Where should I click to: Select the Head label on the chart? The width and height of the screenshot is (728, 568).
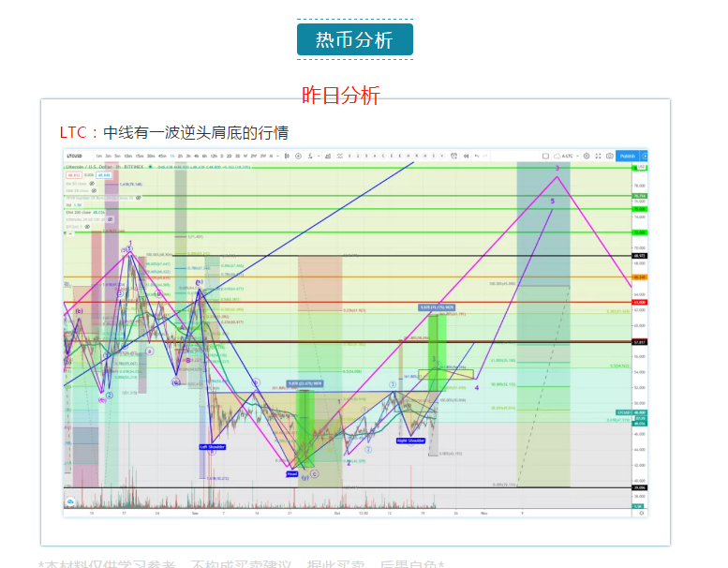292,473
